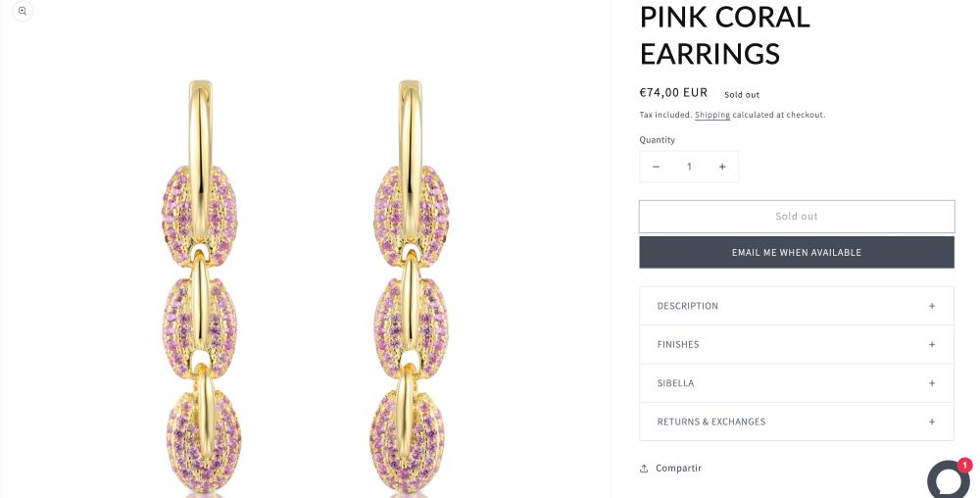This screenshot has height=498, width=980.
Task: Expand the SIBELLA section
Action: pyautogui.click(x=675, y=383)
